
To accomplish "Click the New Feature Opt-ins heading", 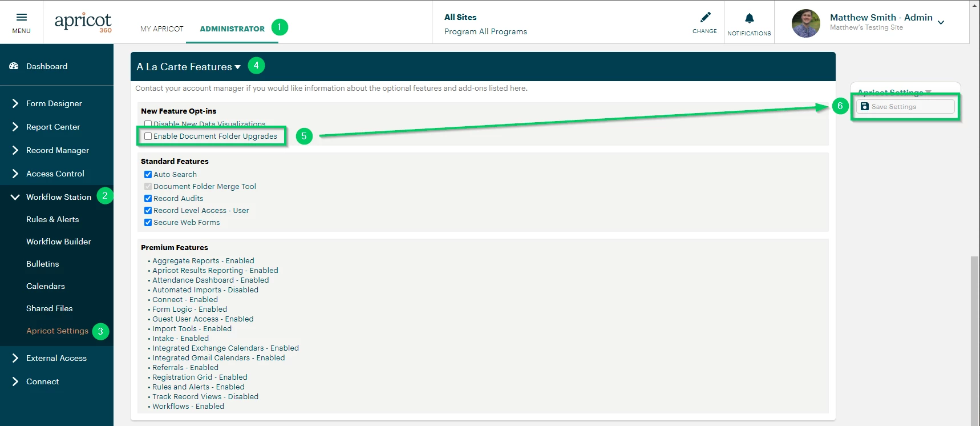I will tap(179, 111).
